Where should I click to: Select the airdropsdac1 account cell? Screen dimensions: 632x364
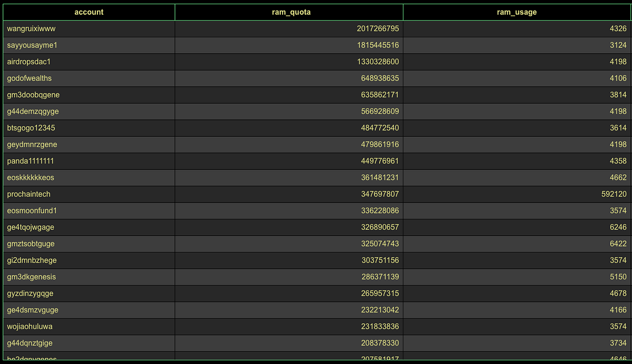[x=89, y=62]
